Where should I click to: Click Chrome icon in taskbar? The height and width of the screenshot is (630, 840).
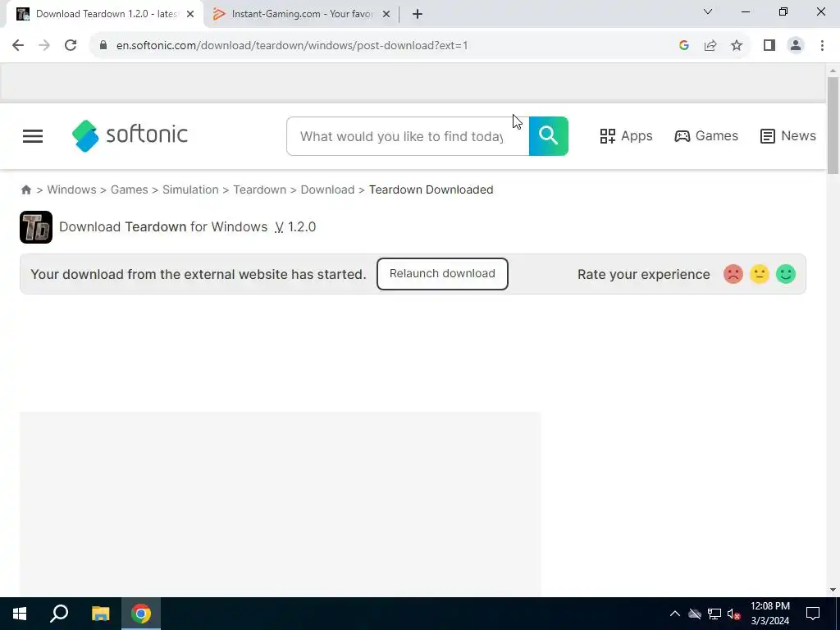click(x=141, y=614)
